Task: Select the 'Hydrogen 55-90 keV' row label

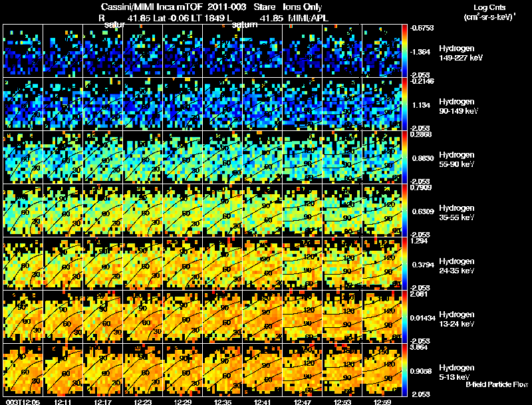Action: (x=456, y=160)
